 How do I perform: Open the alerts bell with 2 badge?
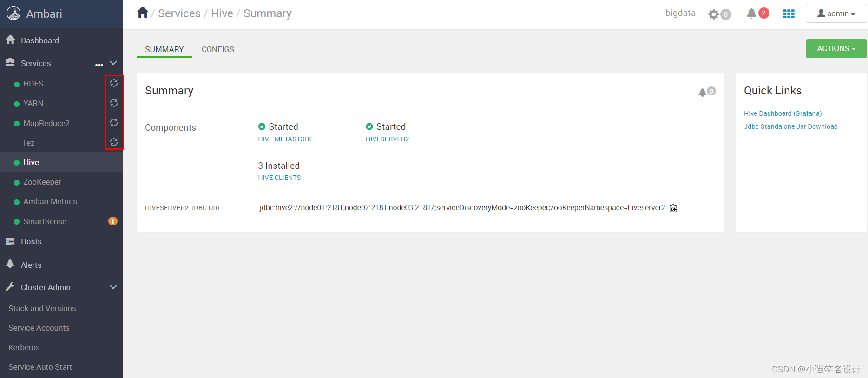758,13
